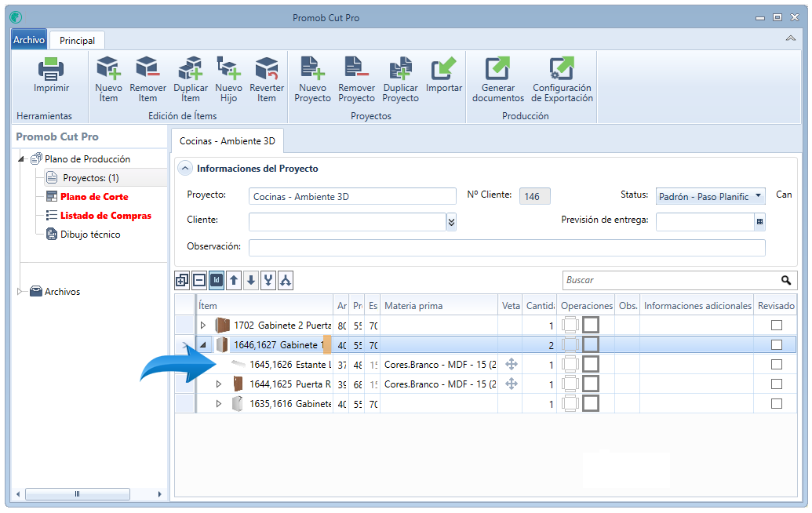Screen dimensions: 812x513
Task: Open Listado de Compras
Action: 106,216
